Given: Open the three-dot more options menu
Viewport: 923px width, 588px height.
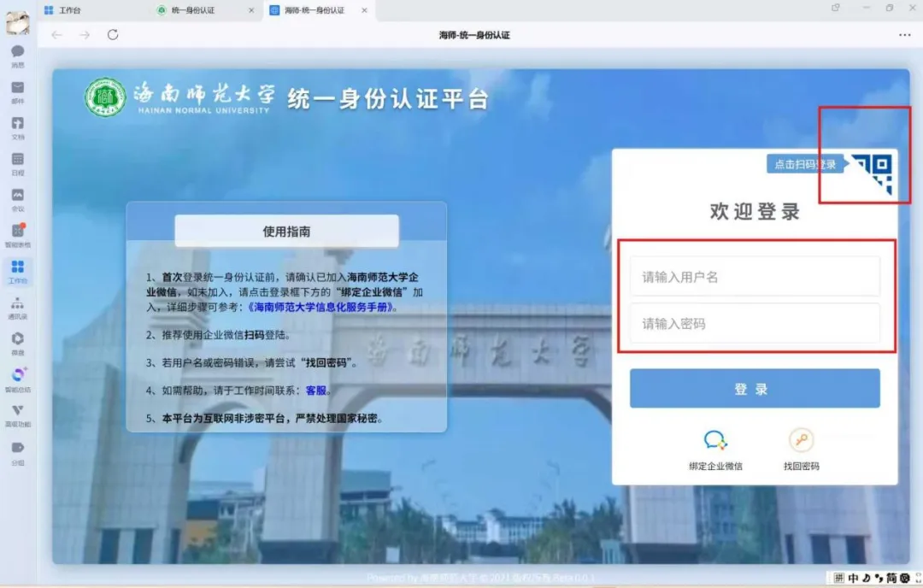Looking at the screenshot, I should (x=905, y=35).
